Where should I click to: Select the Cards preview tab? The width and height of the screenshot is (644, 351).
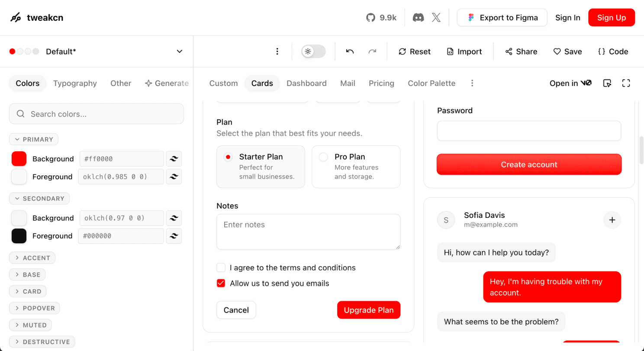(x=262, y=83)
